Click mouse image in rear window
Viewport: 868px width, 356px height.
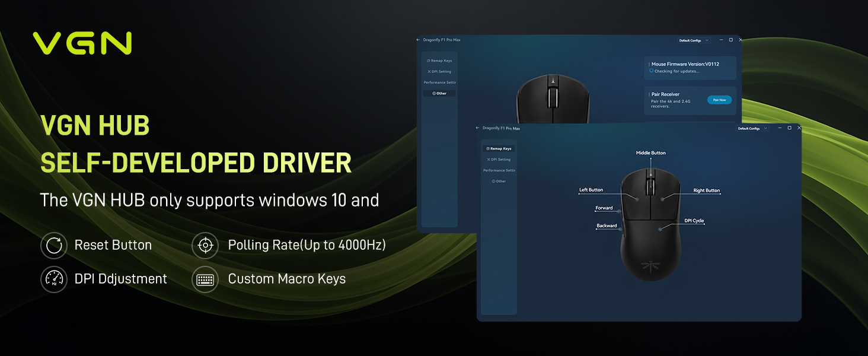pyautogui.click(x=553, y=98)
